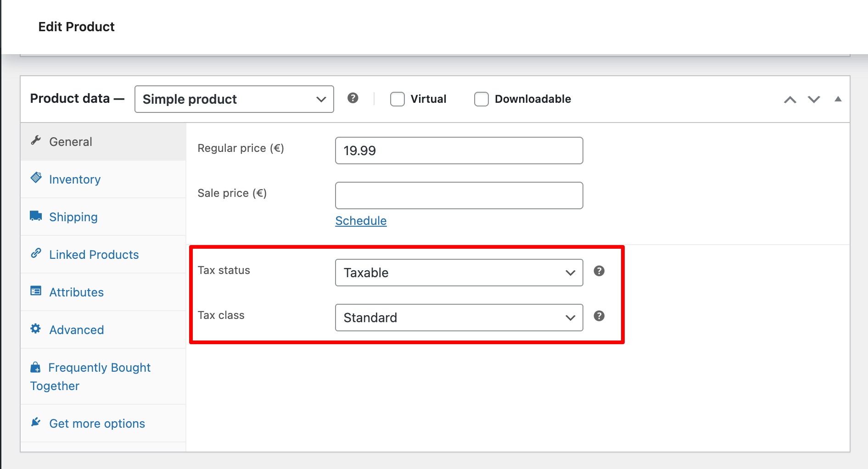The height and width of the screenshot is (469, 868).
Task: Switch to the Inventory tab
Action: coord(75,179)
